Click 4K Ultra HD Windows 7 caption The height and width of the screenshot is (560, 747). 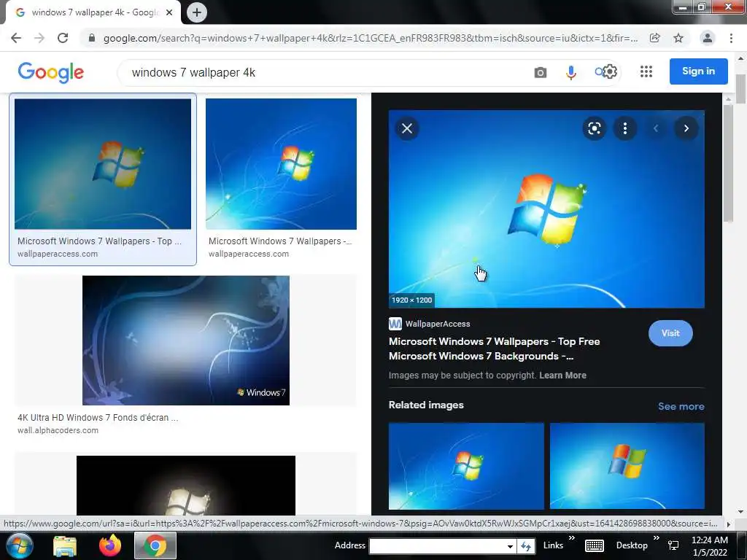[98, 418]
